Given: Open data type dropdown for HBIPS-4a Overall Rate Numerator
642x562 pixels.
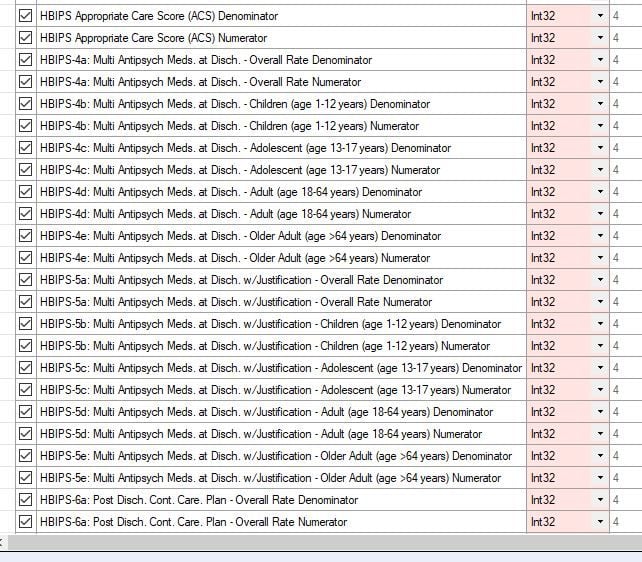Looking at the screenshot, I should (600, 82).
